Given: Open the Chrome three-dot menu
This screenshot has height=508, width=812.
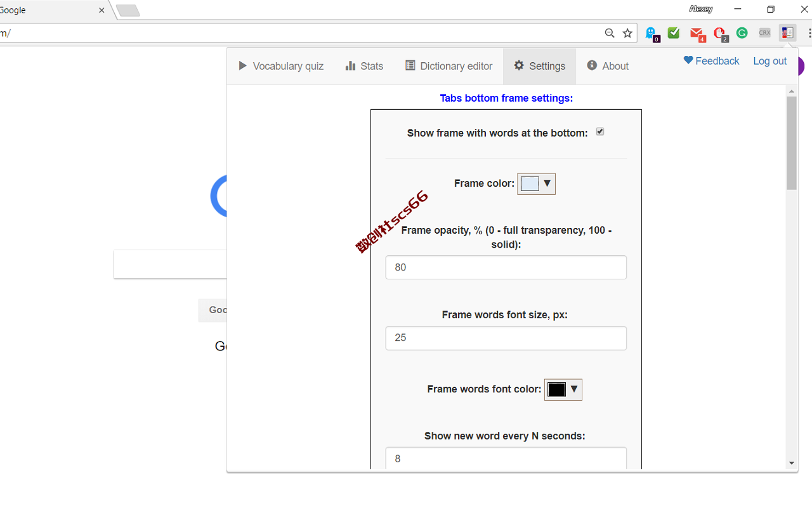Looking at the screenshot, I should point(810,33).
